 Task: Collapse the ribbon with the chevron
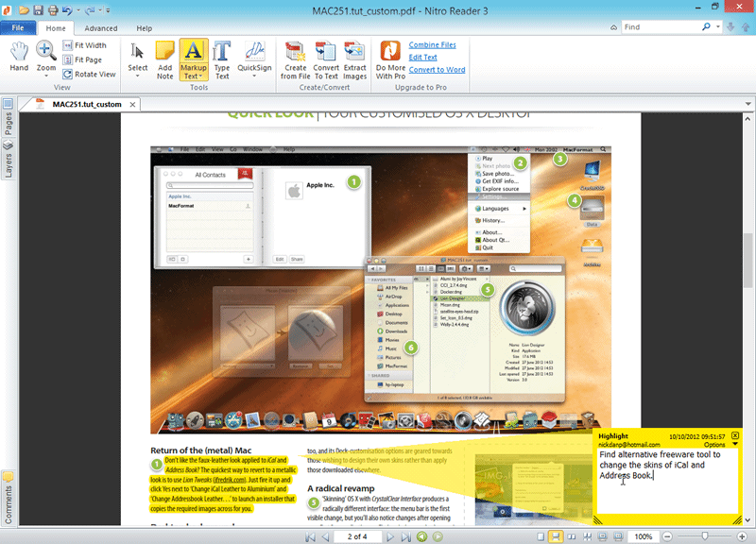(x=613, y=27)
